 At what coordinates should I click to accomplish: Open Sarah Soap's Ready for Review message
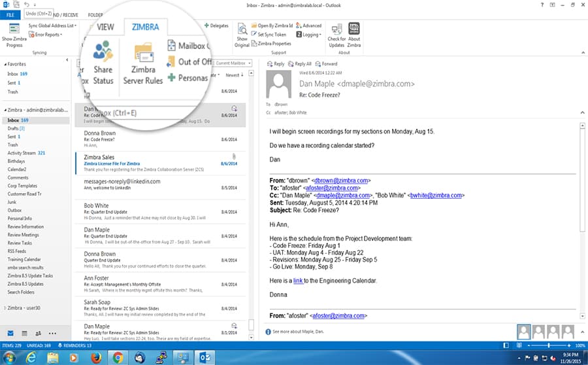click(161, 308)
